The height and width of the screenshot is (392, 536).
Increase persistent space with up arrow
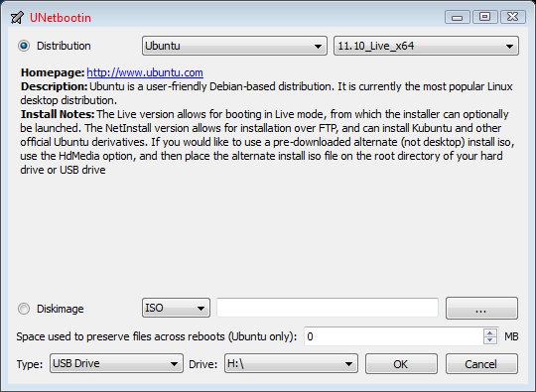[490, 332]
